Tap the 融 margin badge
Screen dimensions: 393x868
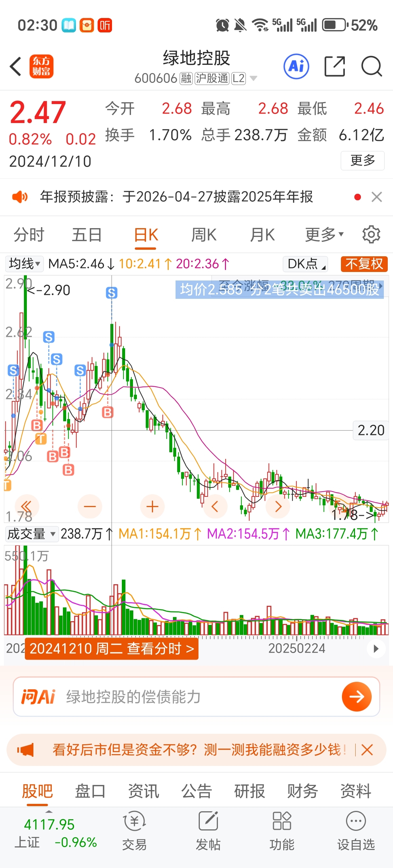pos(186,79)
